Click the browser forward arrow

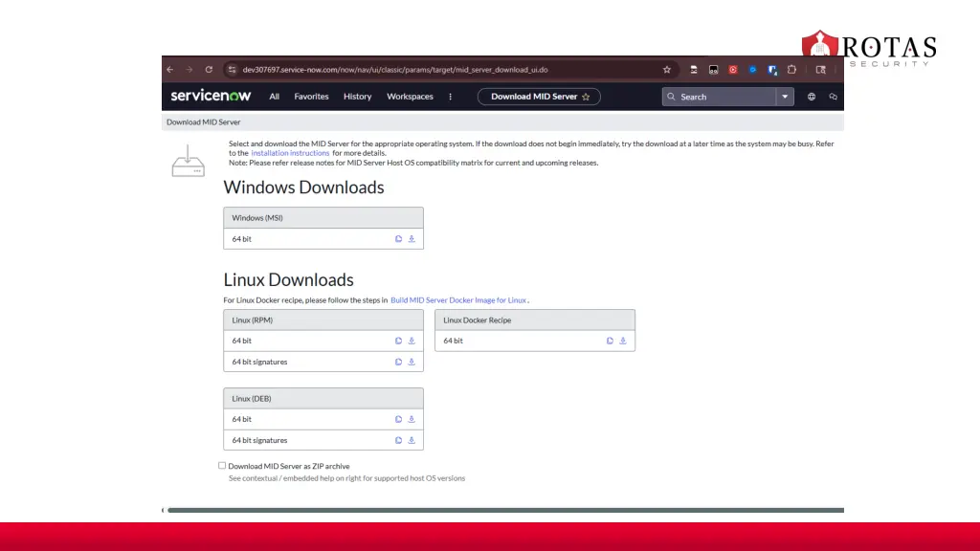(x=189, y=69)
